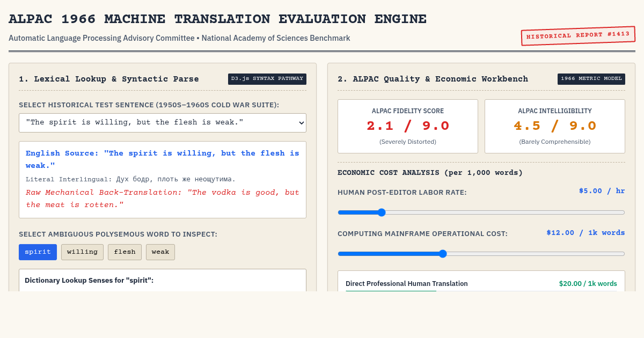Adjust the human post-editor labor rate slider
The height and width of the screenshot is (338, 644).
tap(481, 212)
